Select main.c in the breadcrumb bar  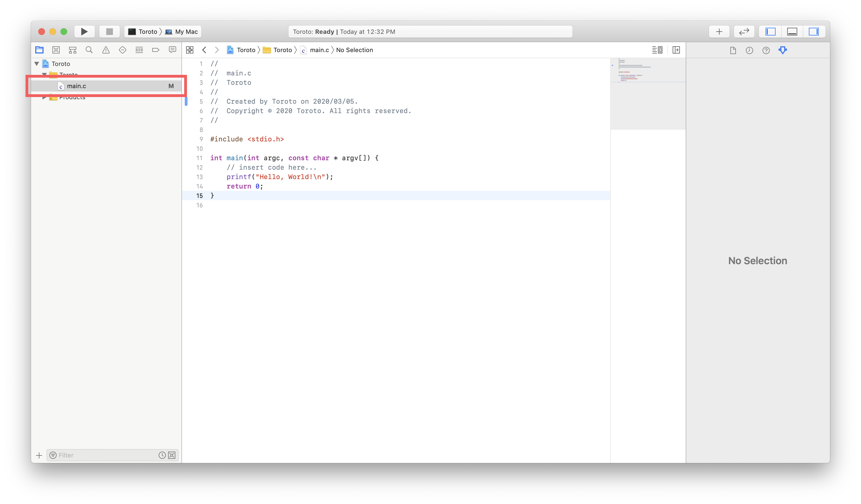319,50
